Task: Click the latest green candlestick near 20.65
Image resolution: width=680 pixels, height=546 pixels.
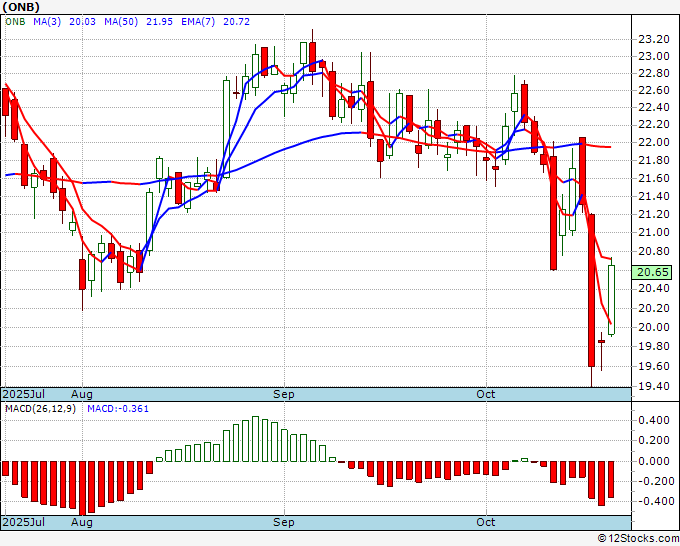Action: [x=611, y=299]
